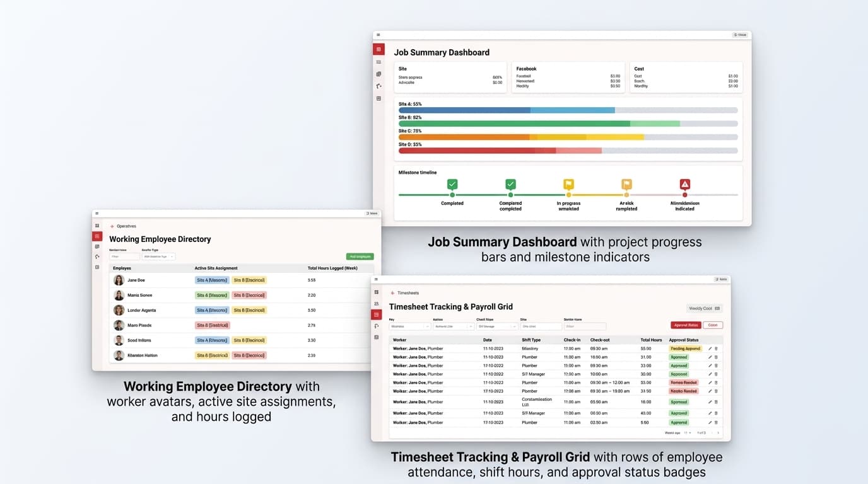868x484 pixels.
Task: Open the Operatives breadcrumb in Employee Directory
Action: 126,226
